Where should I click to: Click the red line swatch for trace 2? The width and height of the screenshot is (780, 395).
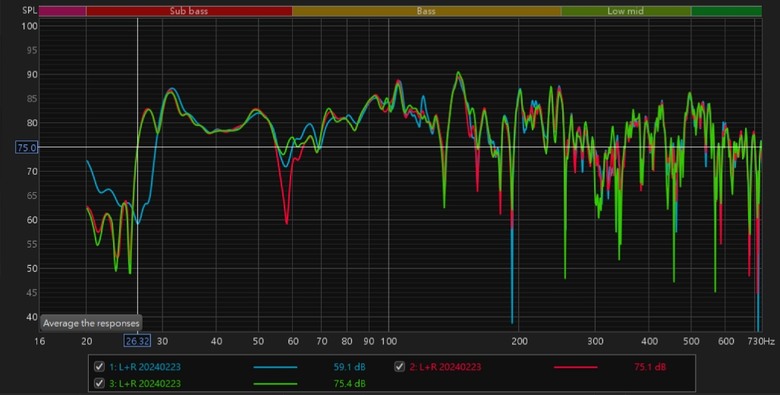tap(576, 368)
